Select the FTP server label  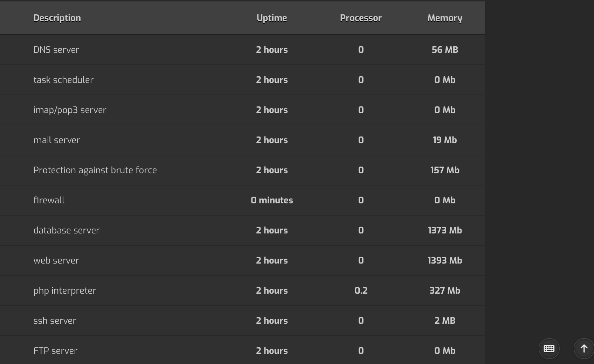[x=55, y=351]
